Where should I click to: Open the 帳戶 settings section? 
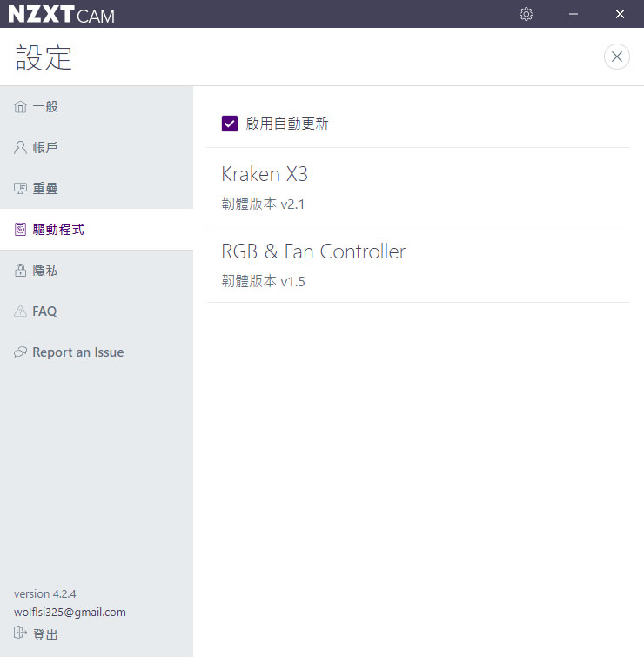(x=97, y=147)
